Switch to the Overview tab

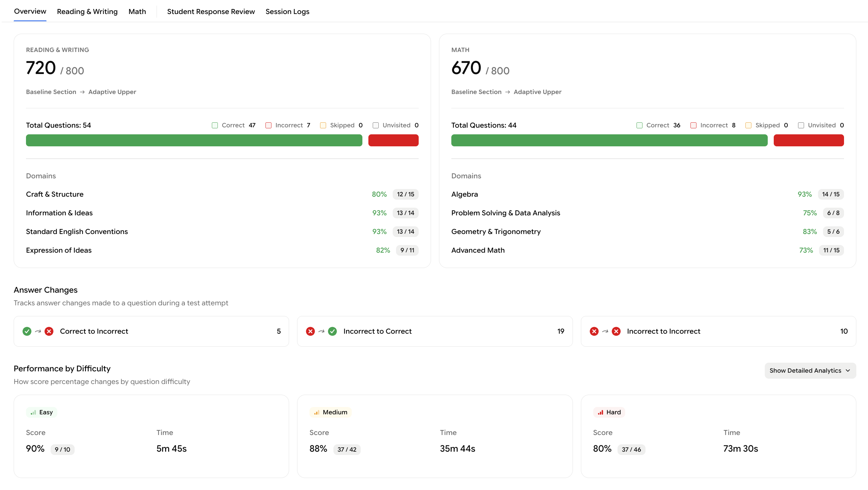click(x=30, y=11)
